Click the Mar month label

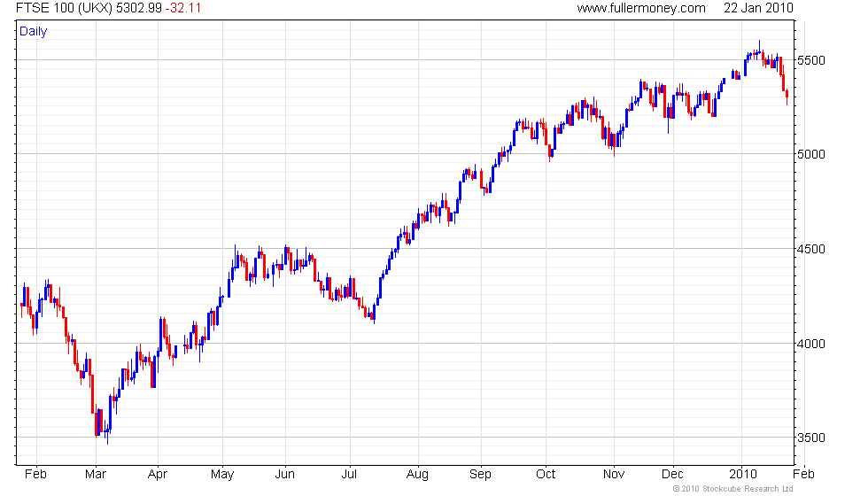click(x=96, y=475)
